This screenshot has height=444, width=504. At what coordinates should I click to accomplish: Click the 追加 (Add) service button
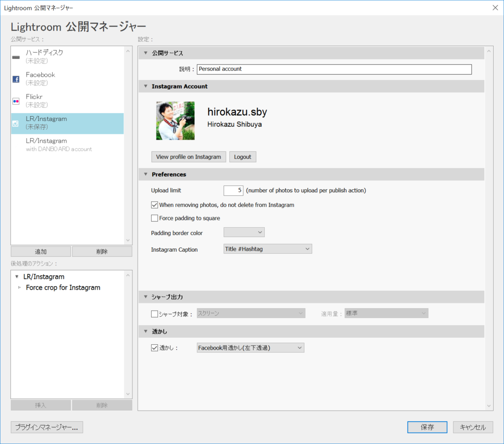pyautogui.click(x=41, y=251)
